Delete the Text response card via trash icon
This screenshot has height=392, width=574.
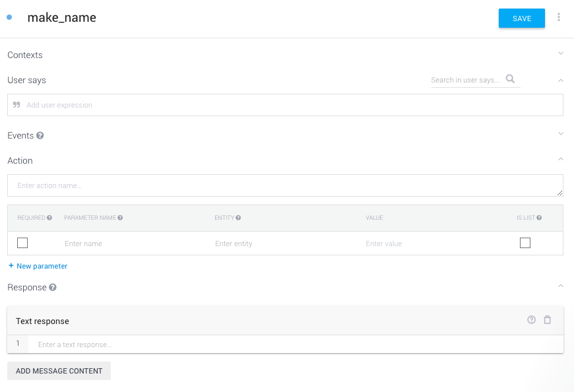coord(547,320)
